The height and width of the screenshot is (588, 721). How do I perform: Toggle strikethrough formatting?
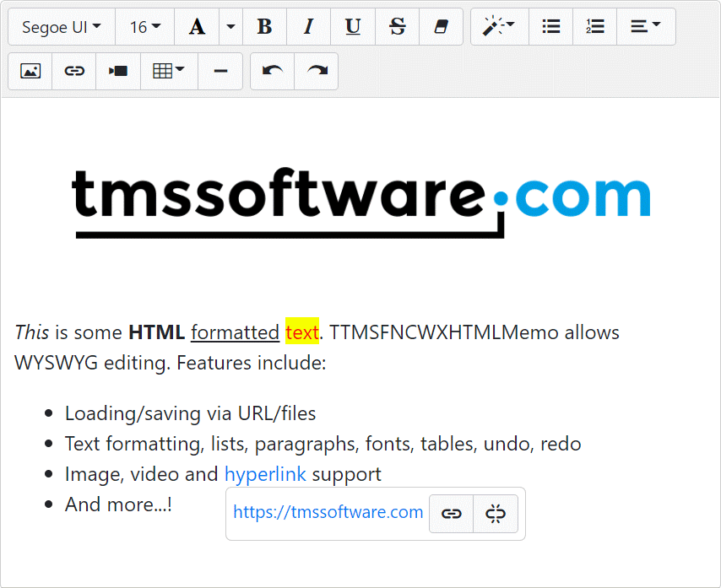coord(398,27)
